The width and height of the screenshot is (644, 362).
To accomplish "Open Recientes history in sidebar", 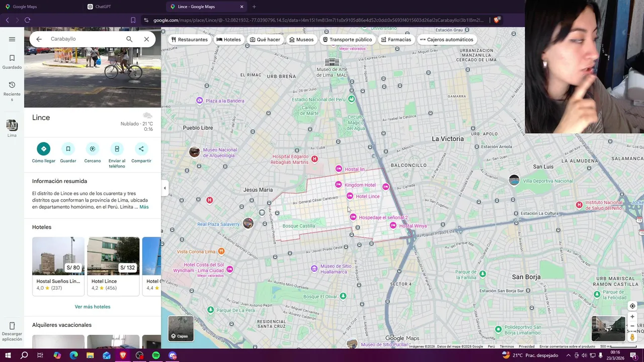I will 12,90.
